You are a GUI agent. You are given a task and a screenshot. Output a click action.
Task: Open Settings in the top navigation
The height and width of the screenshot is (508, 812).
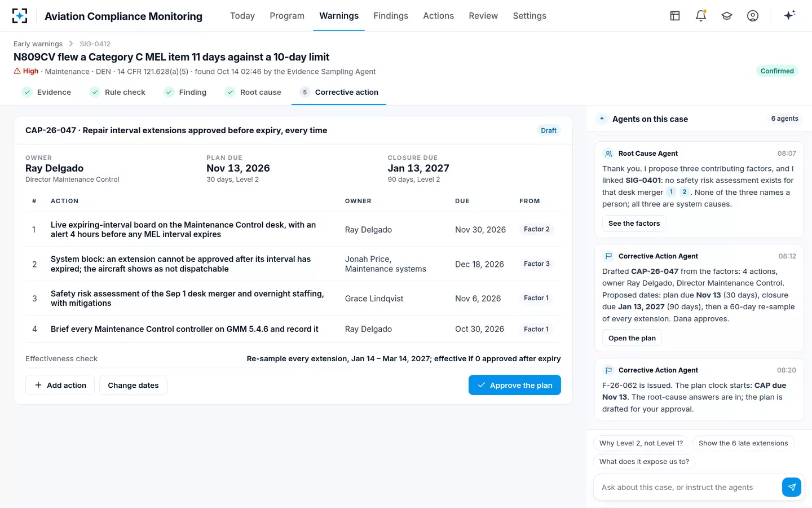point(529,16)
